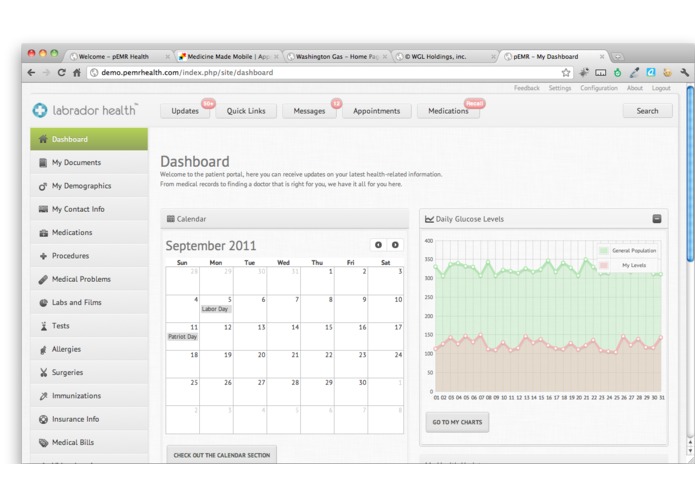Select September 15 calendar cell
This screenshot has height=494, width=695.
(317, 336)
